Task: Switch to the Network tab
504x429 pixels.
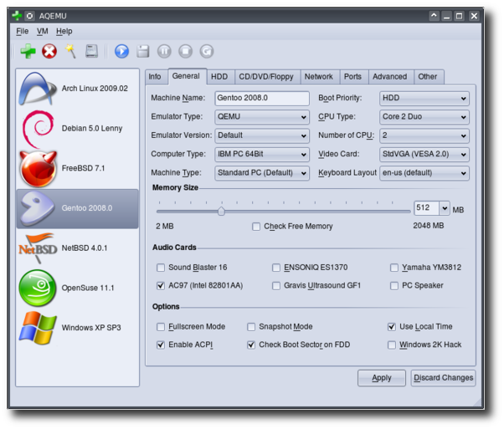Action: [x=318, y=77]
